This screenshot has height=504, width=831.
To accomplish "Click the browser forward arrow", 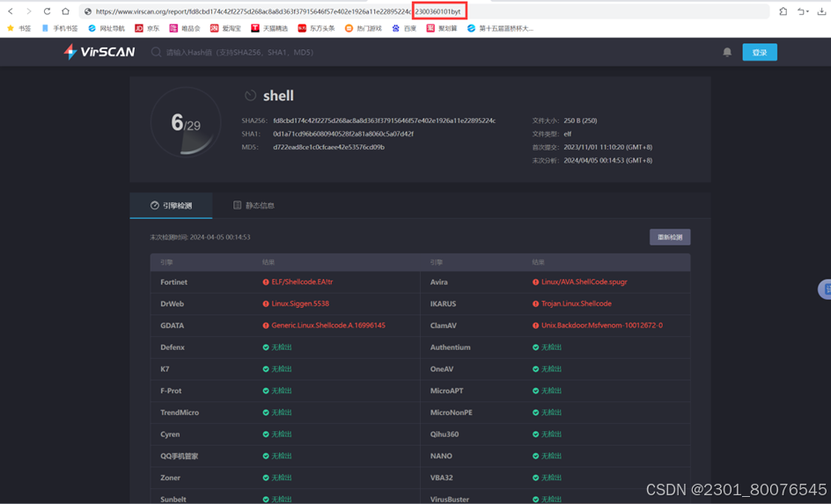I will 29,11.
